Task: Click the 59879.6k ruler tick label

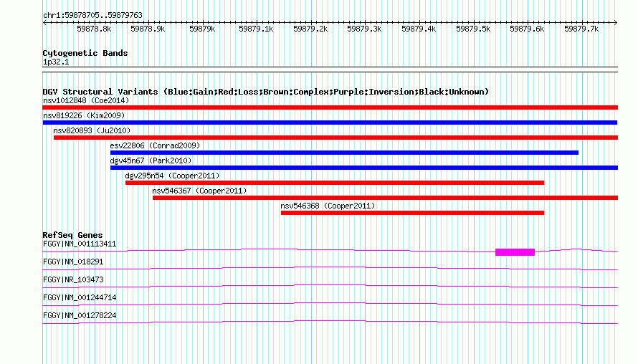Action: click(527, 29)
